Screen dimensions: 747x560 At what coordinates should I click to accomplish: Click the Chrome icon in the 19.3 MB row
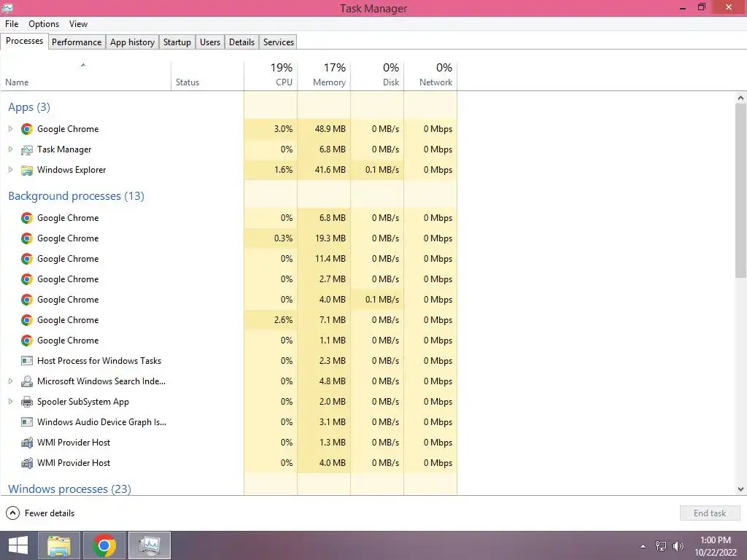pos(27,238)
